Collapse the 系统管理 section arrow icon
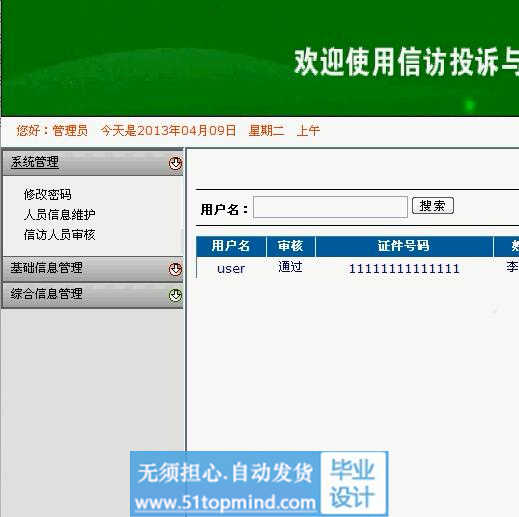The width and height of the screenshot is (519, 517). point(175,163)
